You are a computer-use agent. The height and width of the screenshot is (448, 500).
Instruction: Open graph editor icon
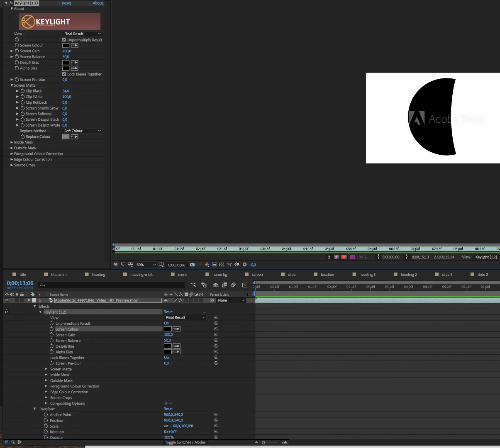pos(245,285)
